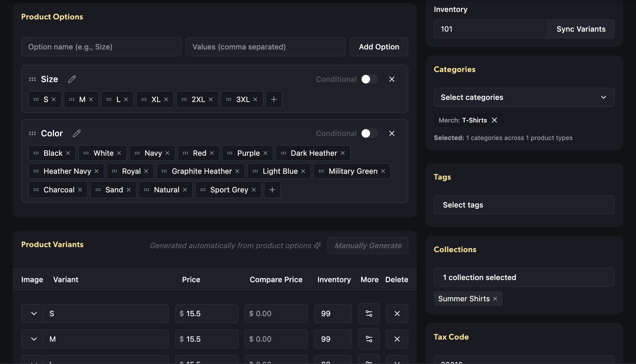Trigger Manually Generate for variants
Viewport: 636px width, 364px height.
(368, 246)
